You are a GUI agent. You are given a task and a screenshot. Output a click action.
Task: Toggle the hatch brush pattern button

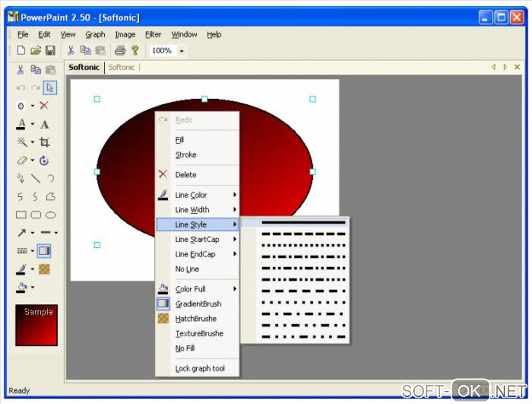click(x=44, y=269)
